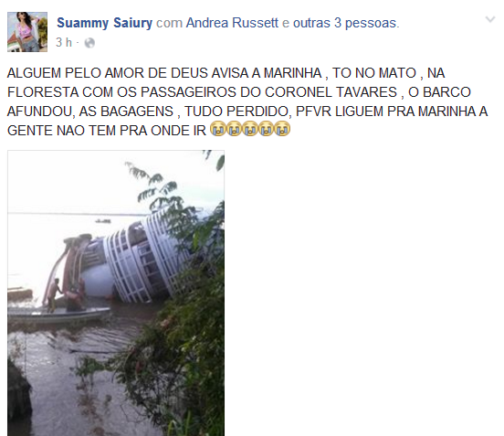
Task: Open the post via the '3 h' timestamp
Action: click(x=64, y=42)
